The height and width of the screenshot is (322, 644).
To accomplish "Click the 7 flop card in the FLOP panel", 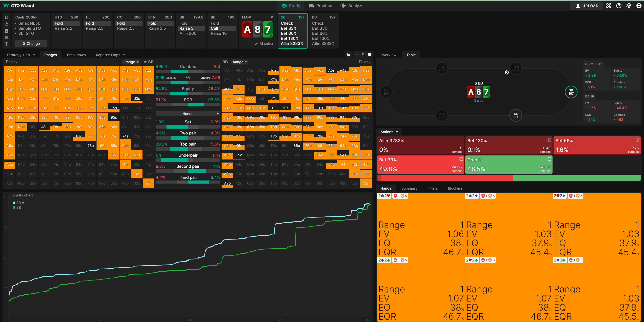I will [268, 30].
